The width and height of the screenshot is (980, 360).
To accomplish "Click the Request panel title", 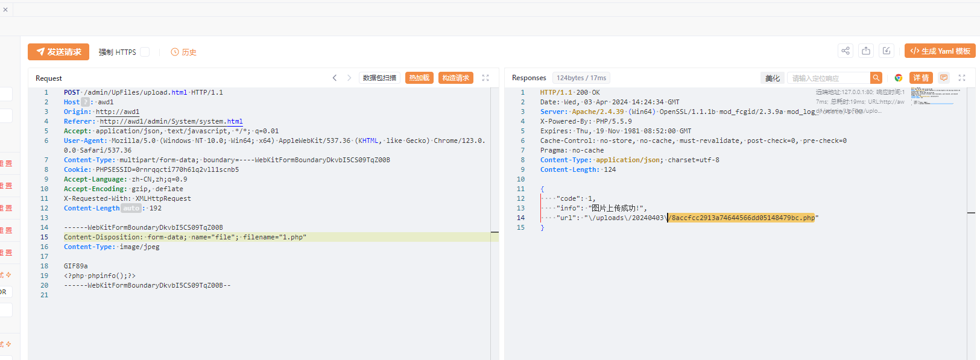I will pyautogui.click(x=49, y=78).
